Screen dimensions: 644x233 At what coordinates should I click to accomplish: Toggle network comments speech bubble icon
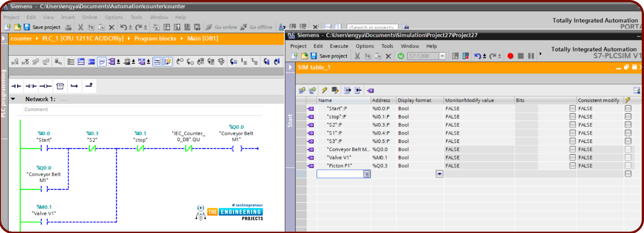(x=102, y=61)
